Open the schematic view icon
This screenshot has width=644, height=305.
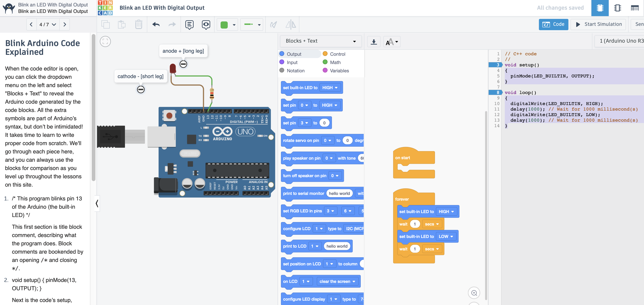617,8
